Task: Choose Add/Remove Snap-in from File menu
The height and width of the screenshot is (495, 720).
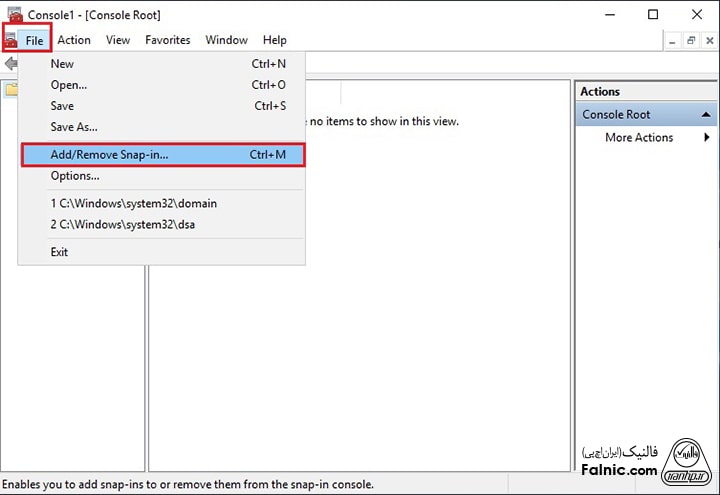Action: (110, 155)
